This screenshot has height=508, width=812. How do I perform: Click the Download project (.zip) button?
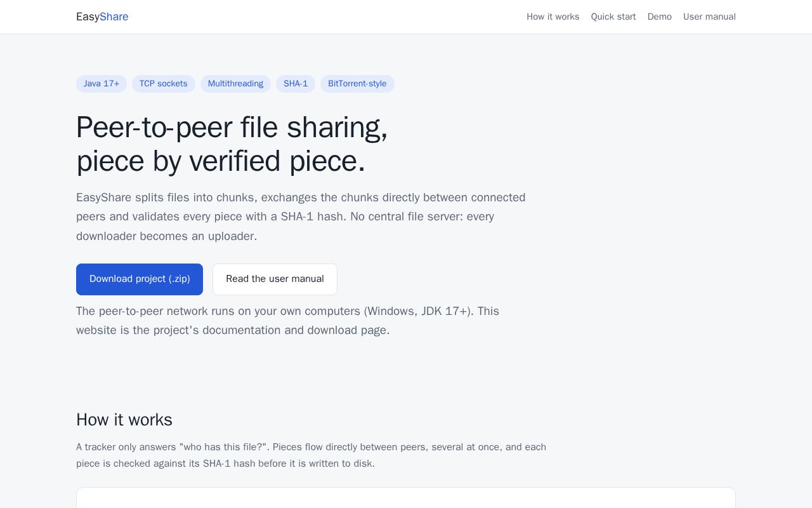coord(140,279)
